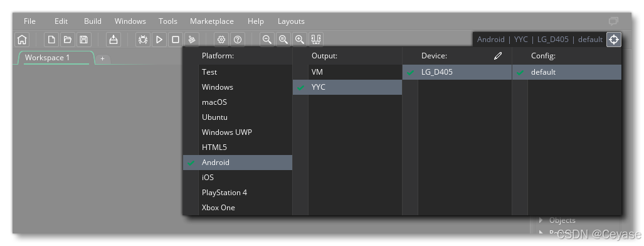Screen dimensions: 644x246
Task: Select the Windows UWP platform
Action: click(238, 132)
